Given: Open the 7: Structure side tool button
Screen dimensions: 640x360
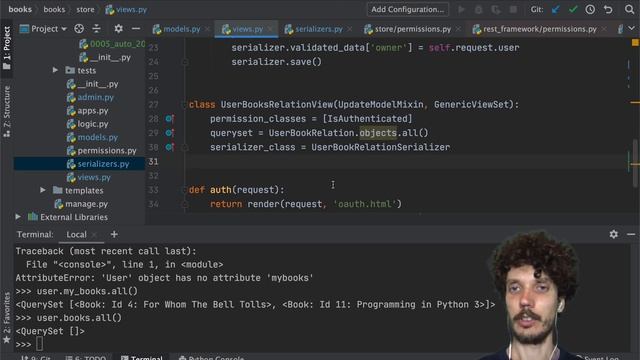Looking at the screenshot, I should click(x=7, y=111).
